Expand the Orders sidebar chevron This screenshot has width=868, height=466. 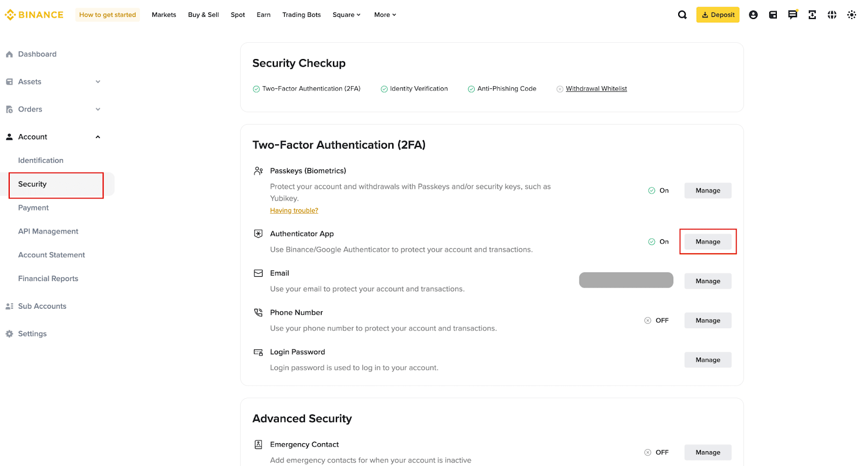[98, 110]
